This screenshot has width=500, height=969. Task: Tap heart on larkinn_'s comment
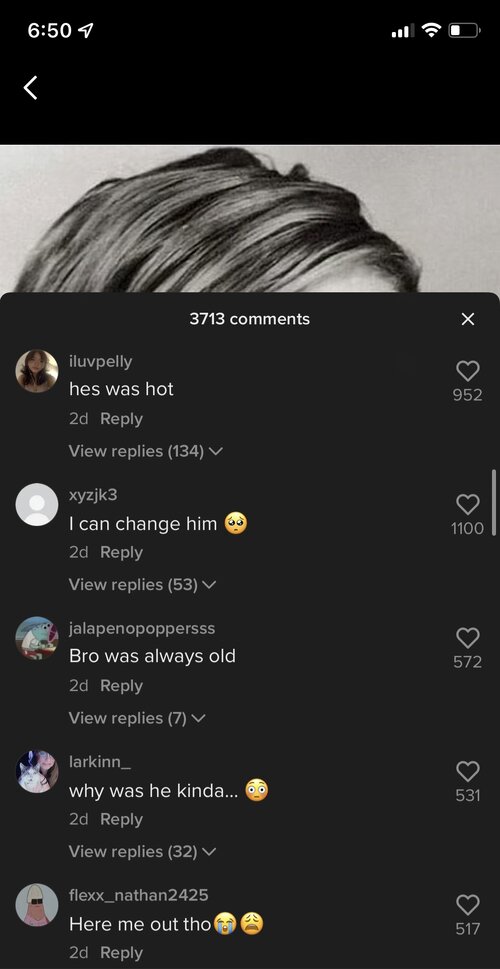tap(468, 771)
